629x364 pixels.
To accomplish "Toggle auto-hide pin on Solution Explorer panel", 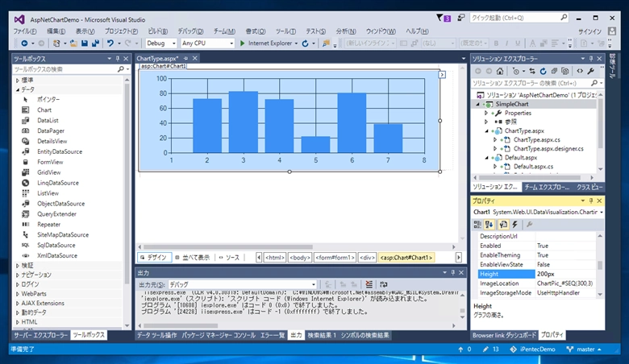I will point(591,59).
